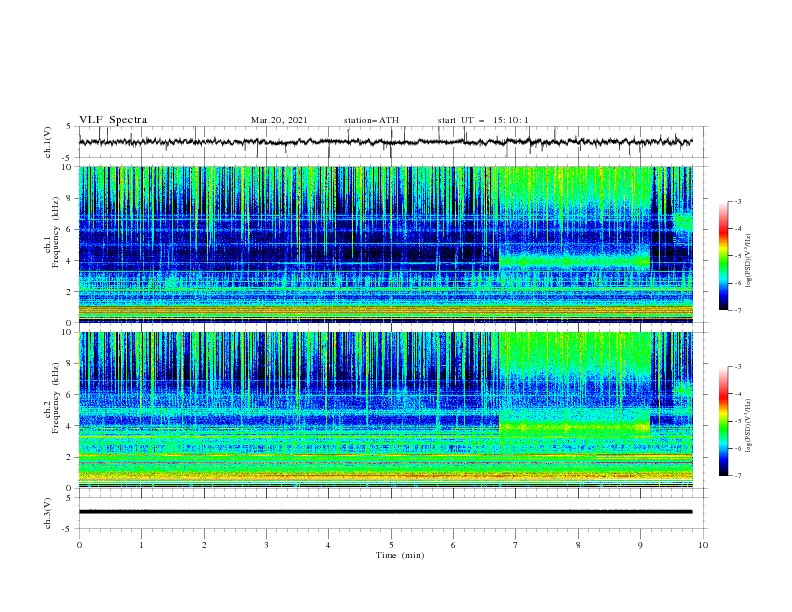Click the ch.1 'Frequency (kHz)' axis label
The height and width of the screenshot is (612, 792).
click(x=56, y=232)
